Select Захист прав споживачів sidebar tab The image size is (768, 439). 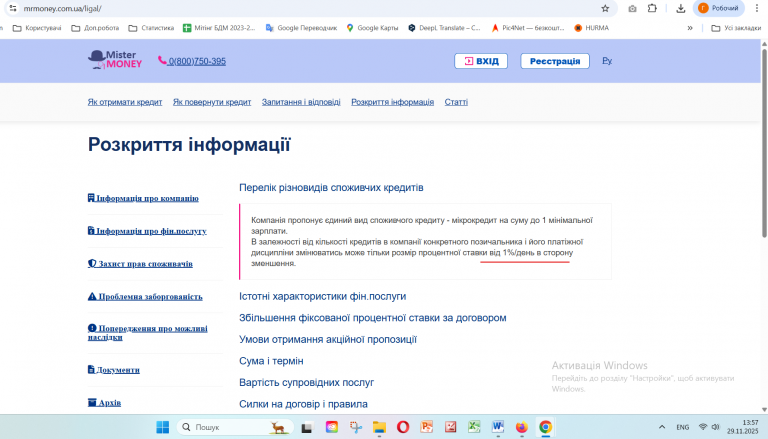pyautogui.click(x=140, y=264)
